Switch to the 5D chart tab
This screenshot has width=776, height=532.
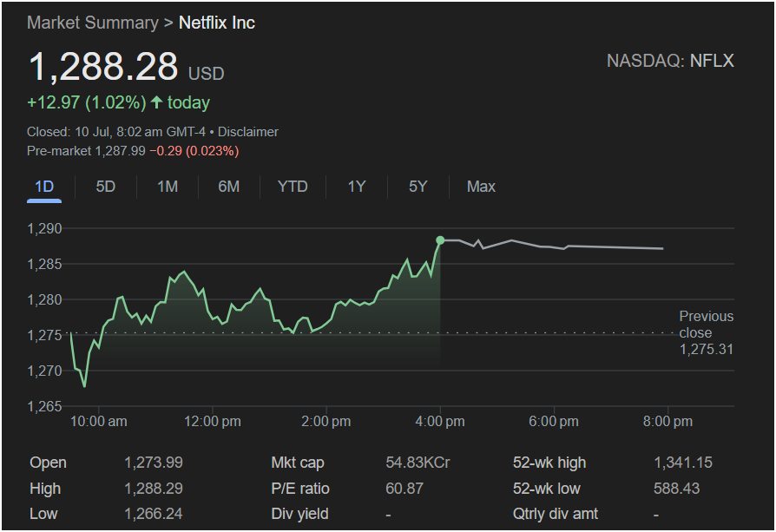105,187
